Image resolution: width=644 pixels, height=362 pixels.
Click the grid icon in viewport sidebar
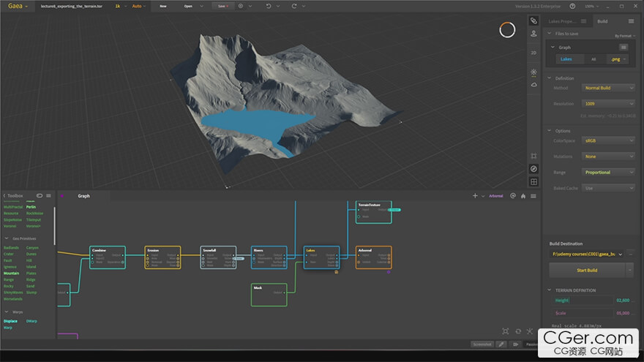tap(533, 181)
